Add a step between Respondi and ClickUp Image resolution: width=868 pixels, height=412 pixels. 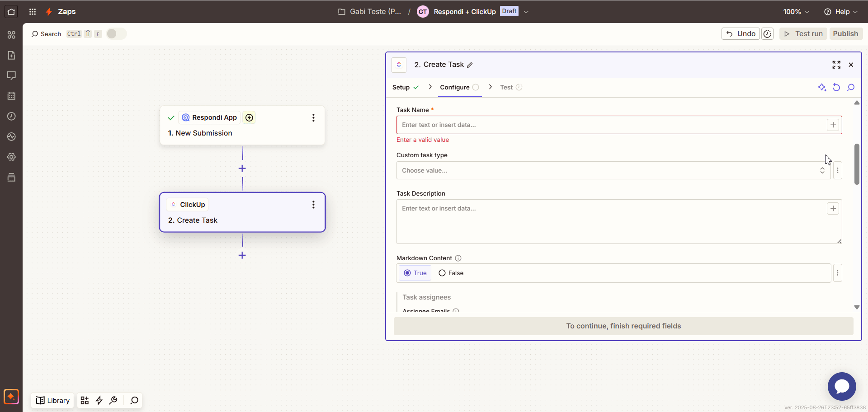242,169
